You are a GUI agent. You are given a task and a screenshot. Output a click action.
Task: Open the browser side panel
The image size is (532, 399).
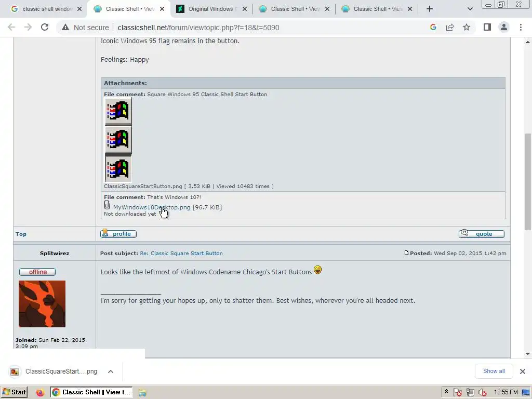point(487,27)
